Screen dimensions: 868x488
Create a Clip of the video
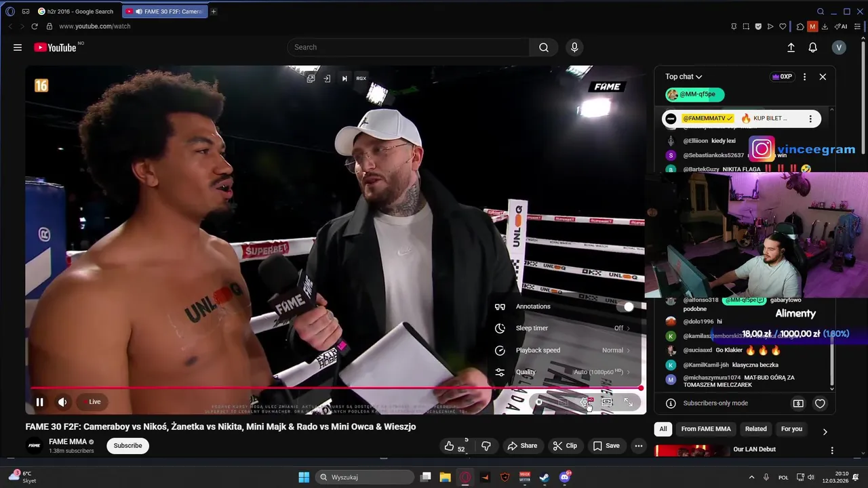click(565, 446)
